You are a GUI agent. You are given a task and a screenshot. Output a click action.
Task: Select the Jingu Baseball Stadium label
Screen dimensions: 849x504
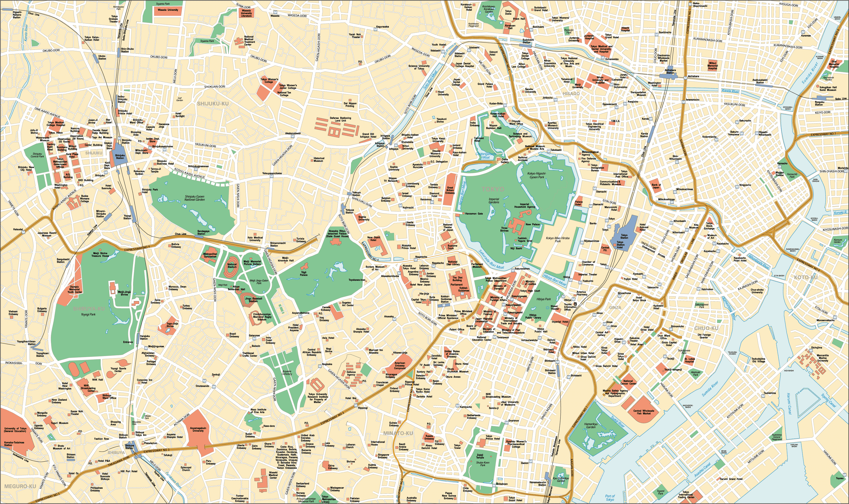pos(253,300)
